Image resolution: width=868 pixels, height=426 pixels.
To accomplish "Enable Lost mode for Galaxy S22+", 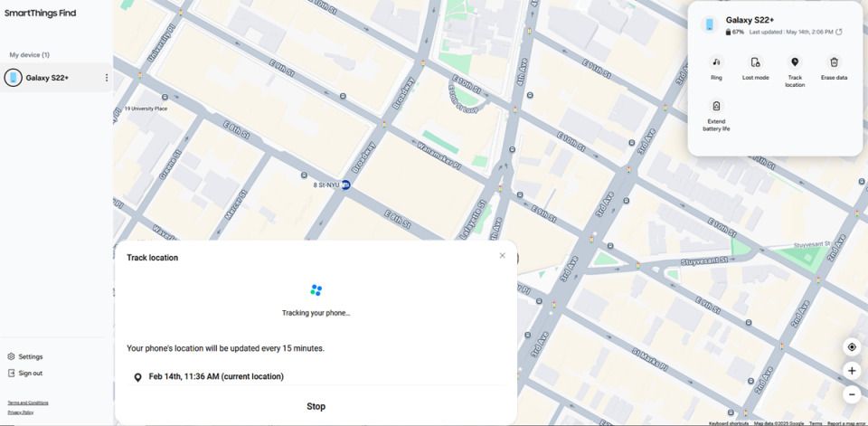I will (x=755, y=62).
